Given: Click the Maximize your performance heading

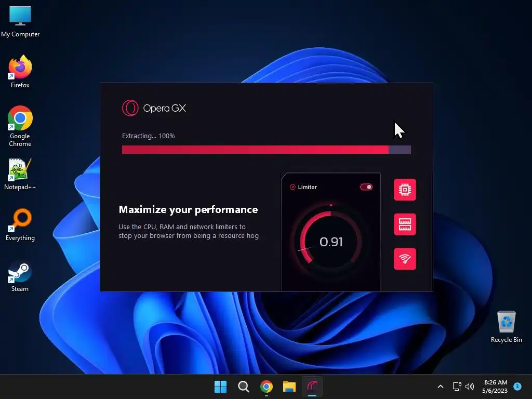Looking at the screenshot, I should click(188, 210).
